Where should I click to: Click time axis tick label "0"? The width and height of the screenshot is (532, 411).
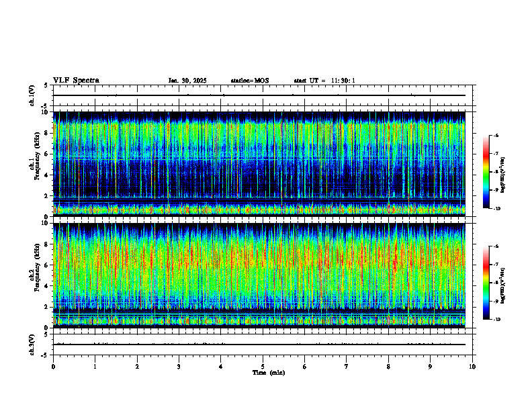pos(53,367)
